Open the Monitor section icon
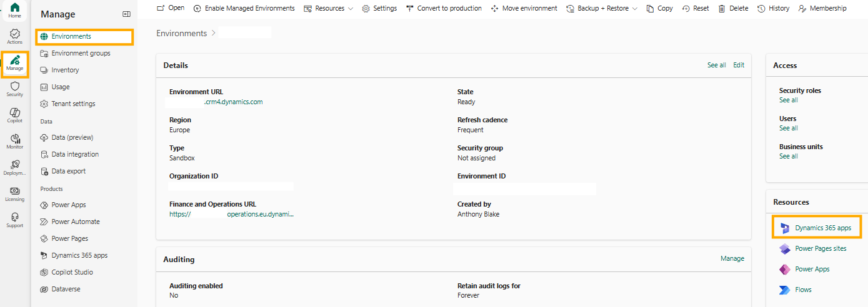The width and height of the screenshot is (868, 307). (x=14, y=141)
